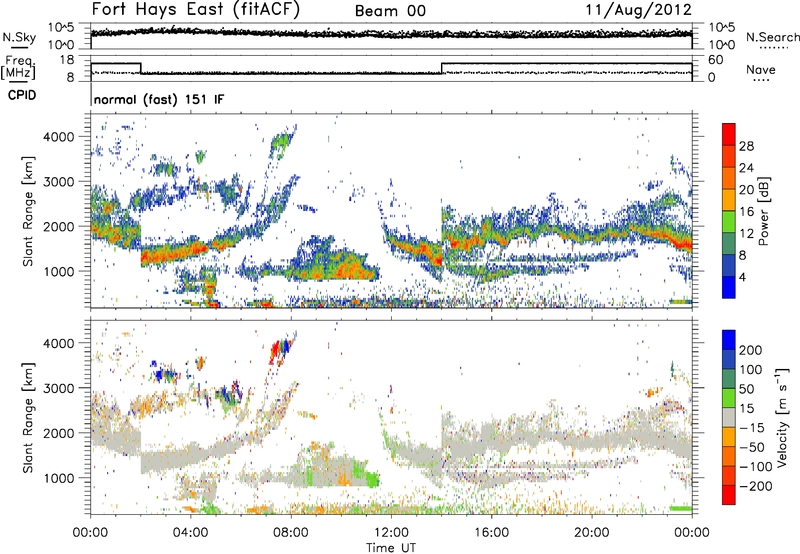Screen dimensions: 800x554
Task: Click the '12:00' time axis label
Action: [x=391, y=533]
